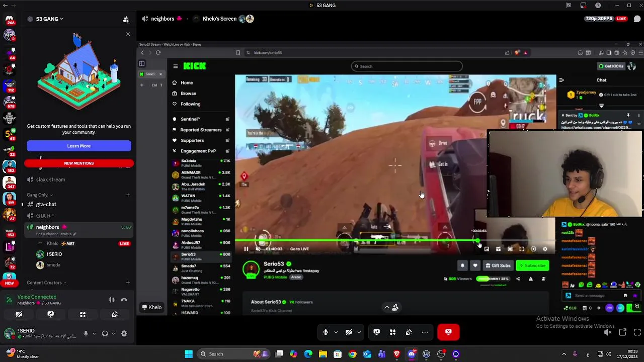Open the Soundboard from voice panel
The height and width of the screenshot is (362, 644).
pos(115,315)
